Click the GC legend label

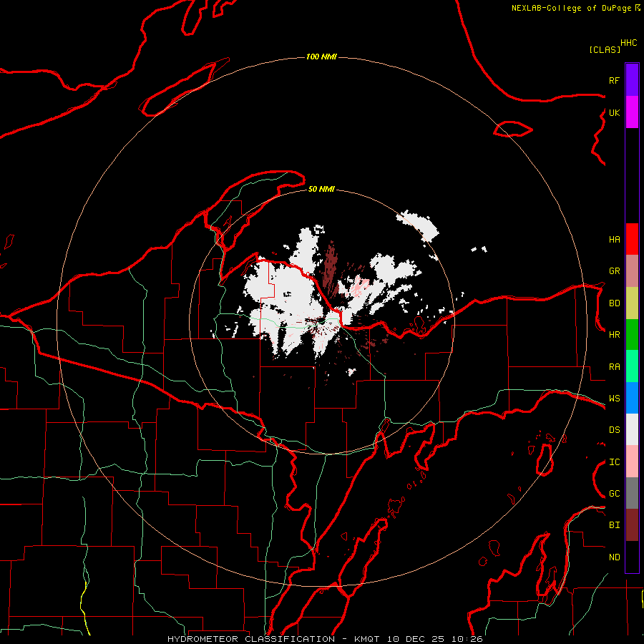tap(614, 494)
